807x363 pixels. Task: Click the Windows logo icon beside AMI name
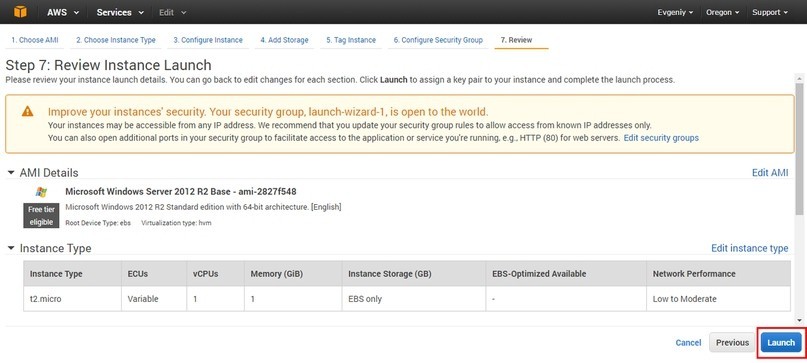(41, 192)
